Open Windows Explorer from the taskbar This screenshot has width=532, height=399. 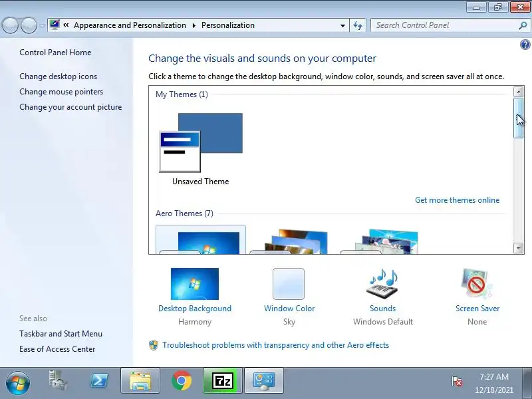140,380
